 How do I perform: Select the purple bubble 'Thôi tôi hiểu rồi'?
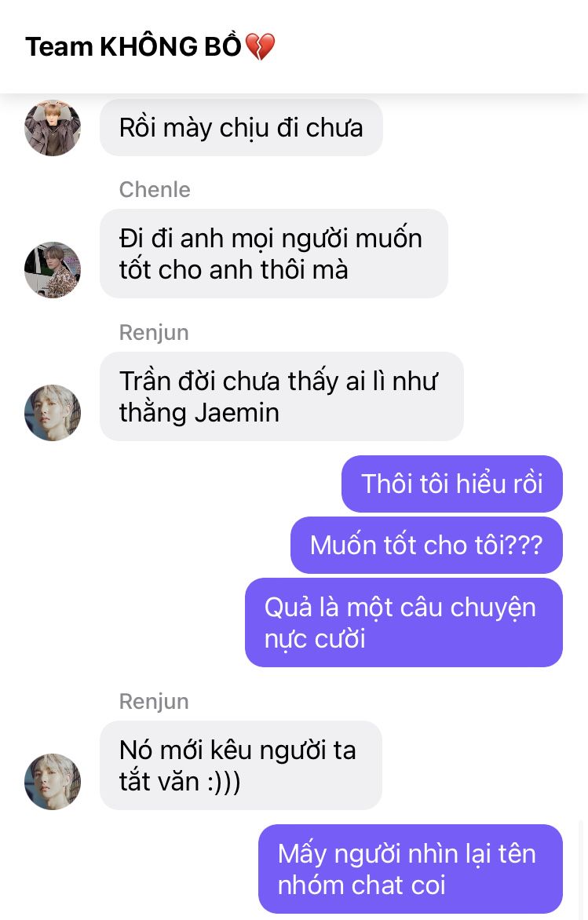[x=452, y=484]
